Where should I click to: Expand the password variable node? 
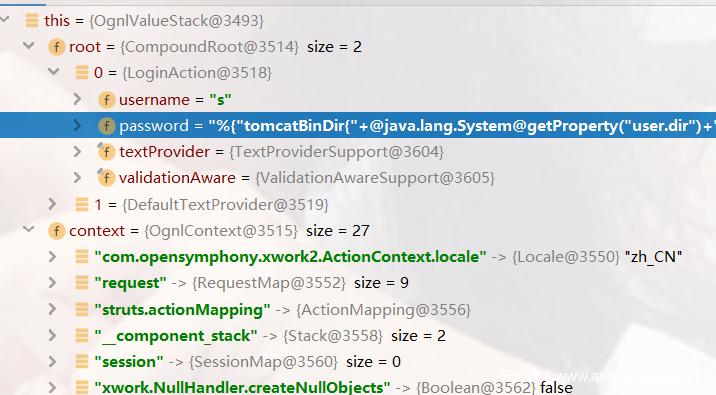pos(77,125)
